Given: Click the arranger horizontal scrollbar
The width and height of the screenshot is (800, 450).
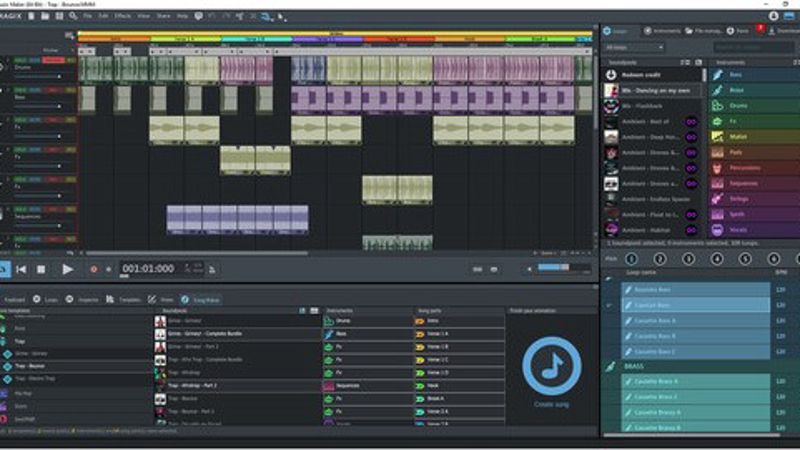Looking at the screenshot, I should [196, 253].
